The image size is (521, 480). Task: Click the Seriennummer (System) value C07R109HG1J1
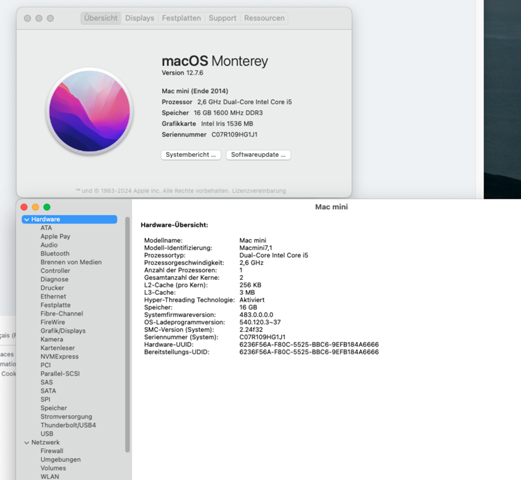coord(262,337)
